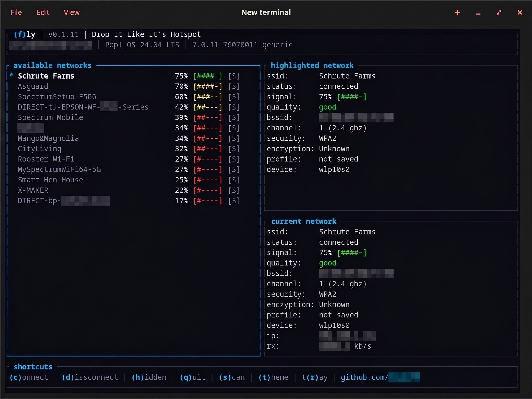The height and width of the screenshot is (399, 532).
Task: Click highlighted network's connected status value
Action: click(339, 86)
